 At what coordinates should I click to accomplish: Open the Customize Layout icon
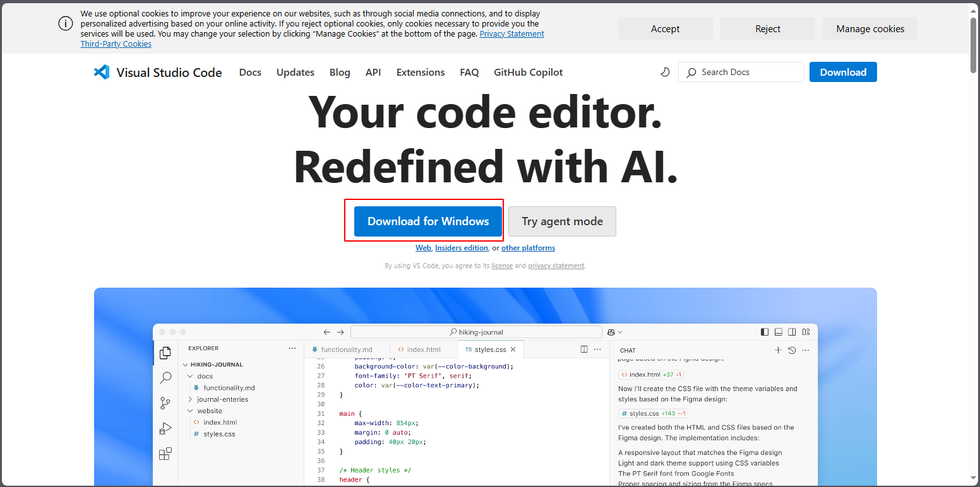(806, 332)
